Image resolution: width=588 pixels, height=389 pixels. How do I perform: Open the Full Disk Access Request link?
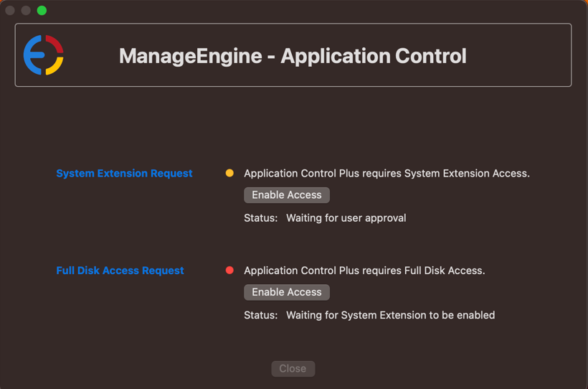[120, 271]
